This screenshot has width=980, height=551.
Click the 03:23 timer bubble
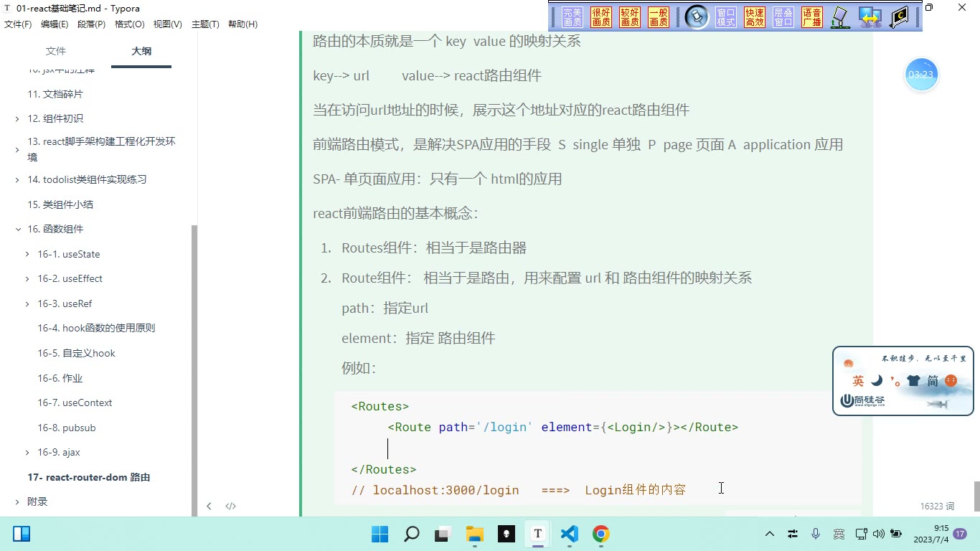point(921,75)
